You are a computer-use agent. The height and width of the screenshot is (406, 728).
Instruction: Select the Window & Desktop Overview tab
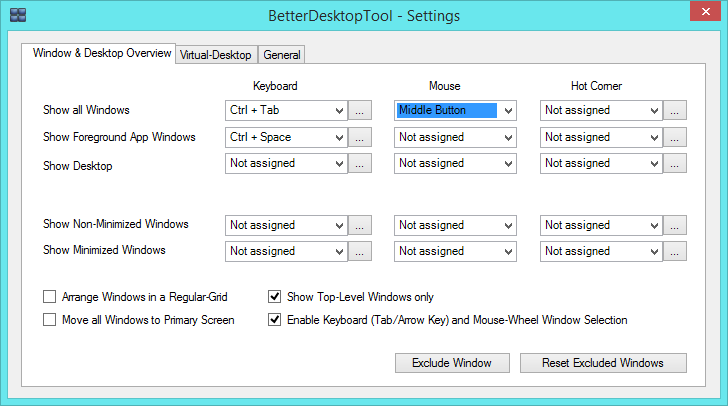pyautogui.click(x=98, y=53)
